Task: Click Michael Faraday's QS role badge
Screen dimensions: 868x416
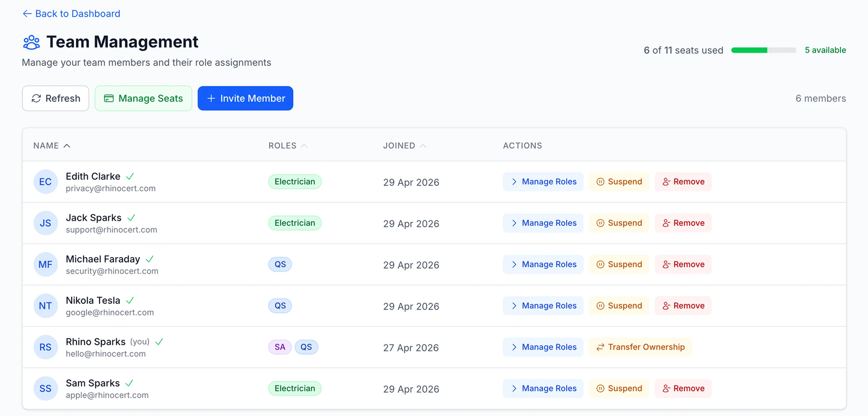Action: (x=280, y=264)
